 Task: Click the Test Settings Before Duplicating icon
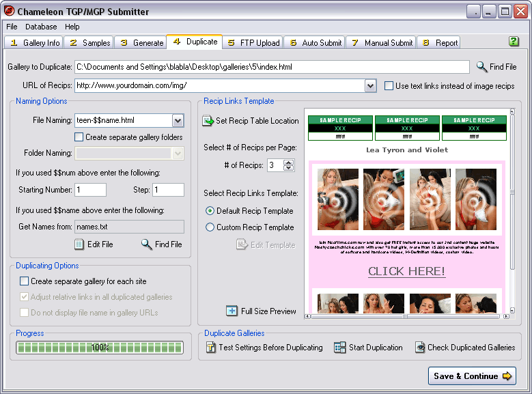211,348
